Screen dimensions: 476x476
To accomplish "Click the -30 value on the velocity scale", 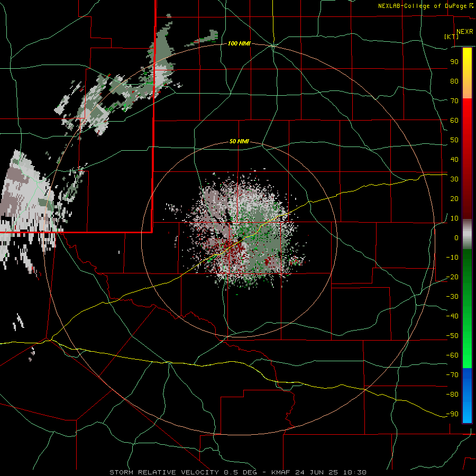I will (452, 297).
